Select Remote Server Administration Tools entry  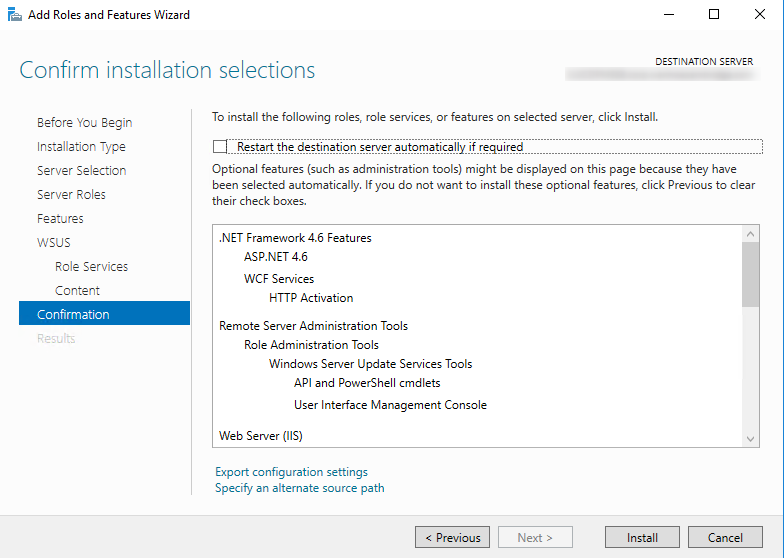click(314, 326)
